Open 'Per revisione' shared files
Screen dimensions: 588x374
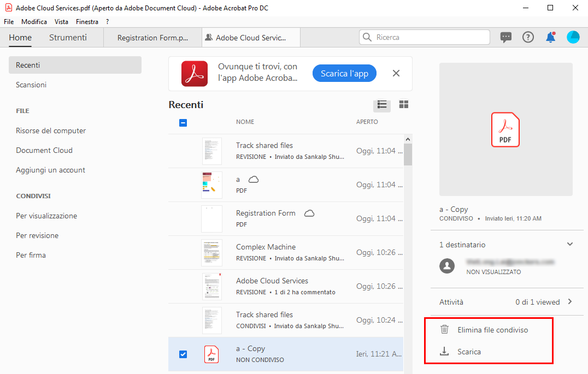(37, 235)
